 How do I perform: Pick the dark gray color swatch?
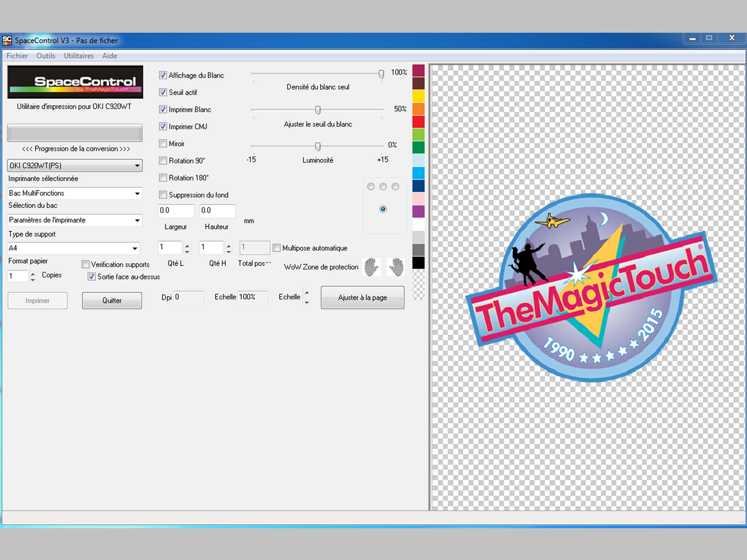point(418,250)
